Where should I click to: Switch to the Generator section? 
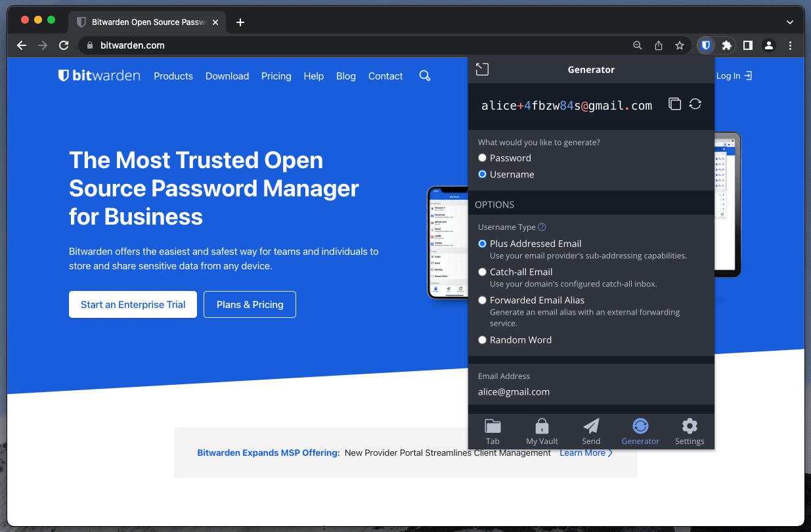click(640, 432)
